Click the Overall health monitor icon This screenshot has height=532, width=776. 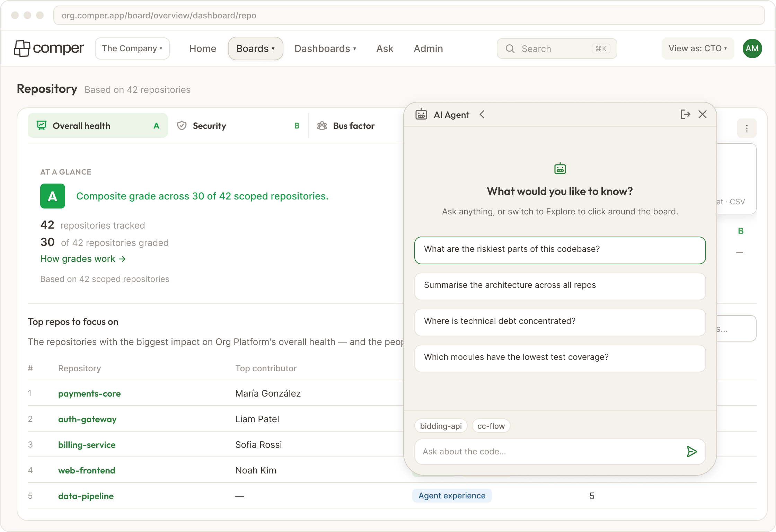42,125
